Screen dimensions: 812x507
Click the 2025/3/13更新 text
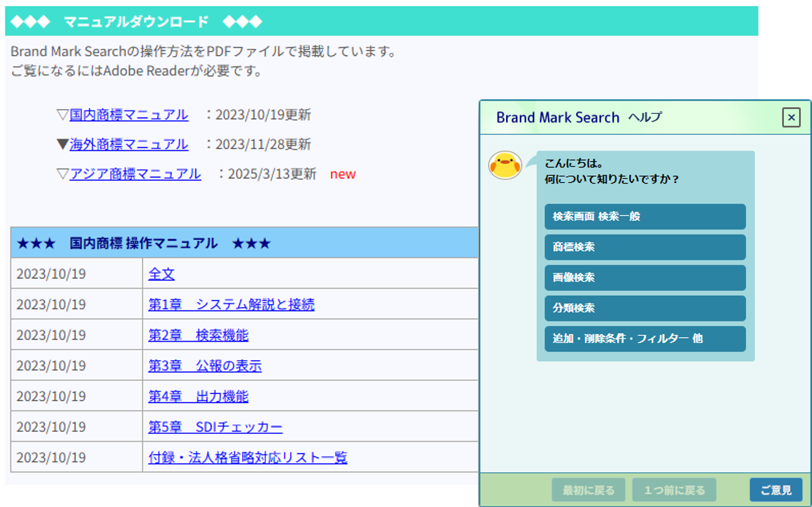coord(272,174)
